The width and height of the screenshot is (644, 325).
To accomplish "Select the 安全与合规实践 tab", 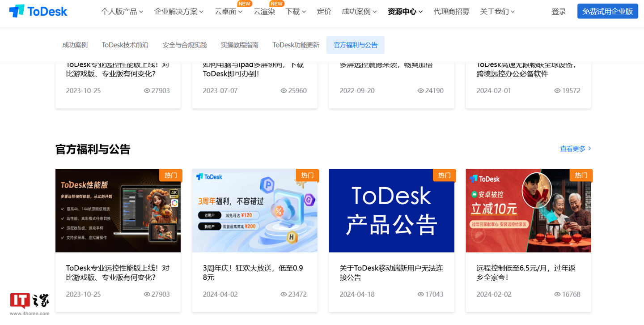I will (x=184, y=45).
